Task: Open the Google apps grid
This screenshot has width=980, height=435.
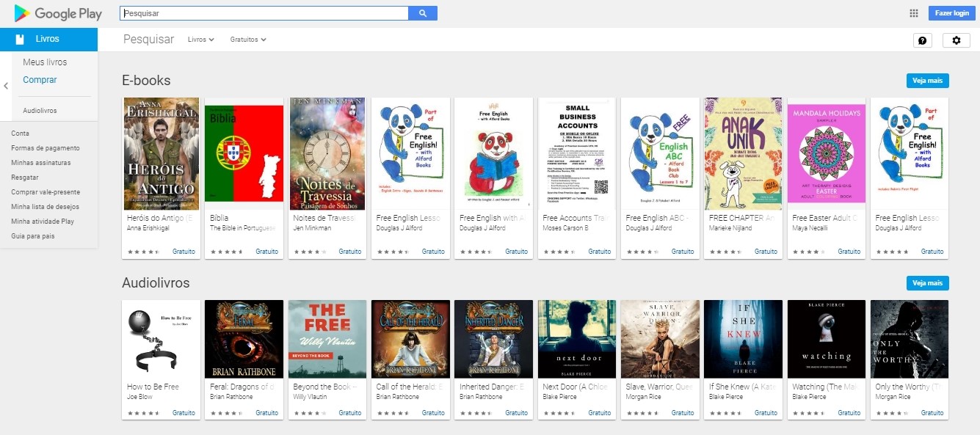Action: (914, 13)
